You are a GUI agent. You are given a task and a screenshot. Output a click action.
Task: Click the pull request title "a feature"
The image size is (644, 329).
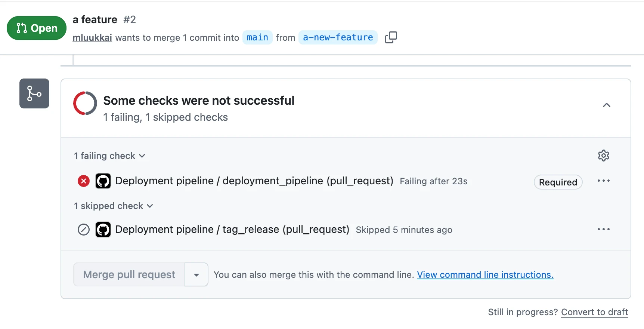tap(95, 19)
